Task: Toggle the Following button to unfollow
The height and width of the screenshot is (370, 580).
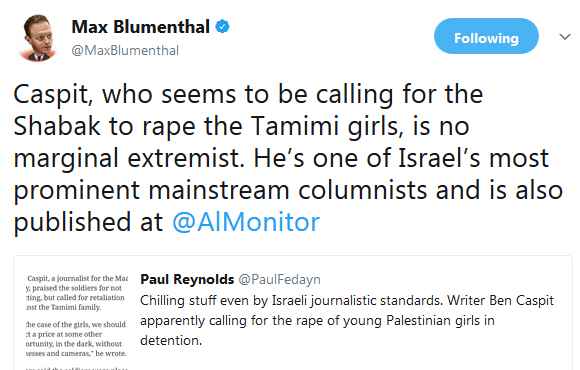Action: click(x=486, y=36)
